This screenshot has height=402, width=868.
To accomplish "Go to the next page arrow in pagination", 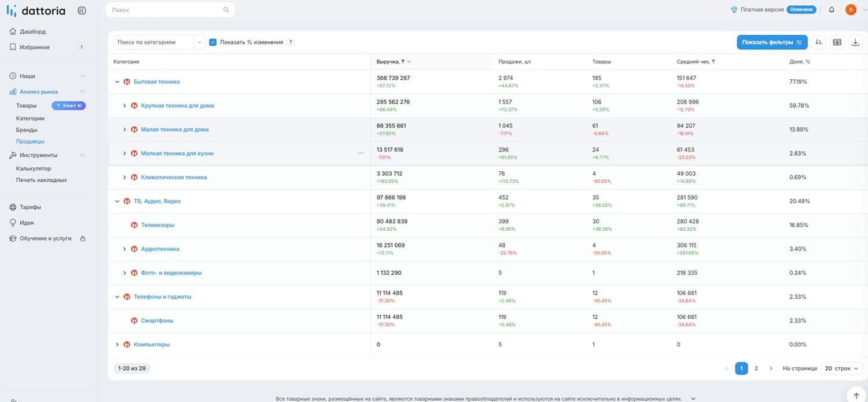I will [771, 368].
